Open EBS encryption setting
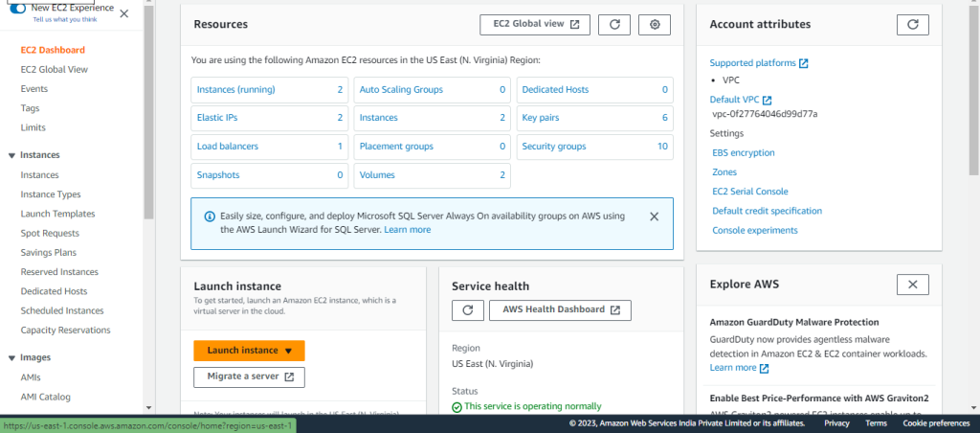The height and width of the screenshot is (433, 980). click(744, 153)
